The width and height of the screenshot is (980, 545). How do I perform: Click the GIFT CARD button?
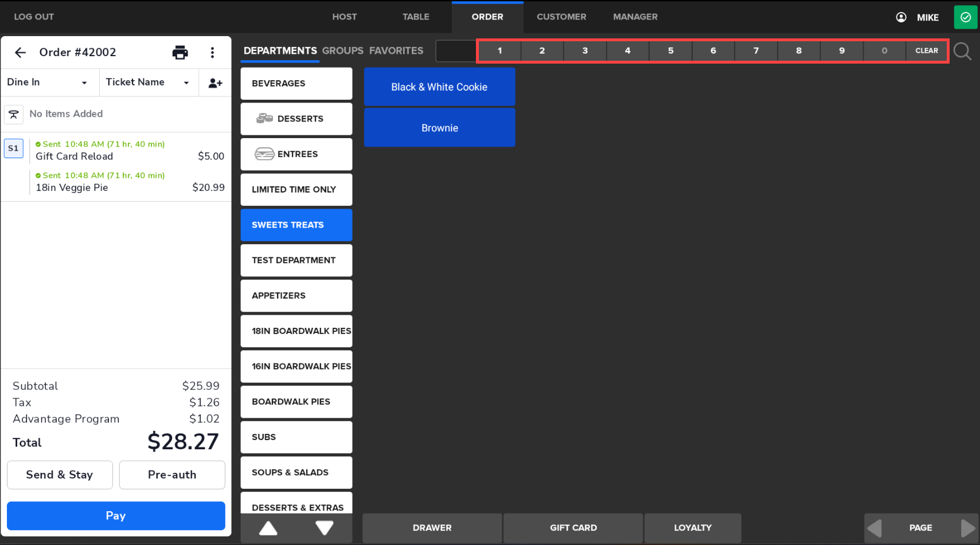coord(573,528)
